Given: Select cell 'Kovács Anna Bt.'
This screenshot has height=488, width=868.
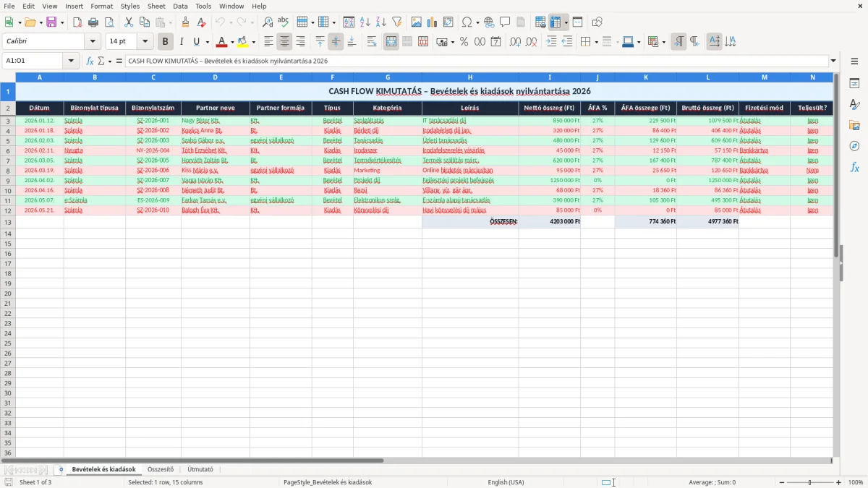Looking at the screenshot, I should point(215,130).
